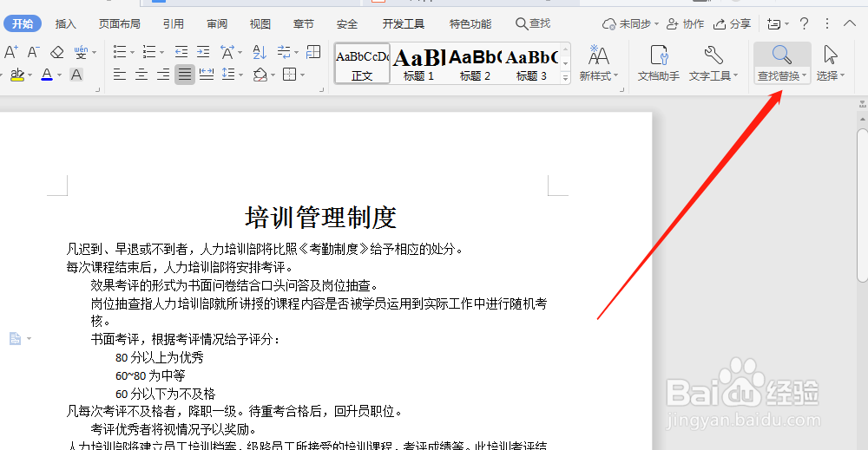Open line spacing dropdown arrow
The height and width of the screenshot is (450, 868).
pyautogui.click(x=241, y=75)
